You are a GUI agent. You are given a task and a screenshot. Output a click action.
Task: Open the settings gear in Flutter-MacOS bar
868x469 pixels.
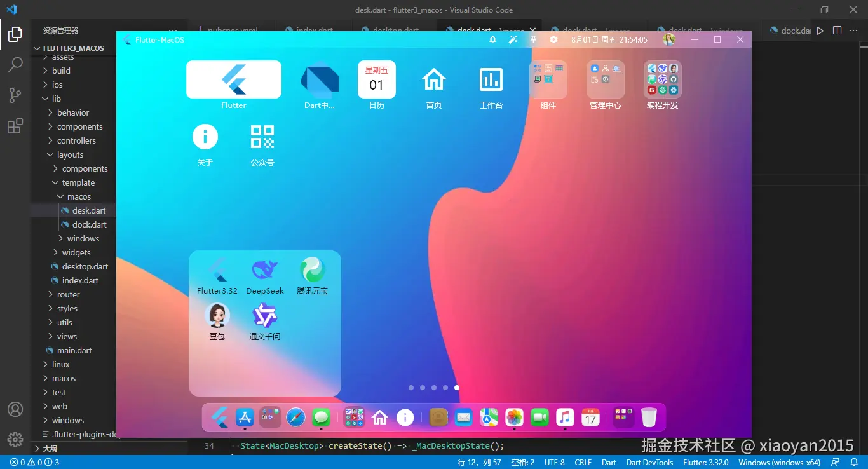(553, 39)
